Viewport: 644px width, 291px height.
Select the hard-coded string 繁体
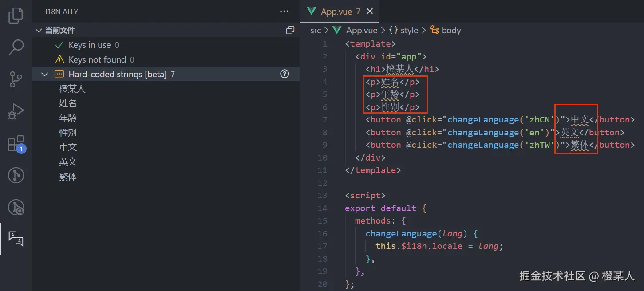pyautogui.click(x=68, y=177)
